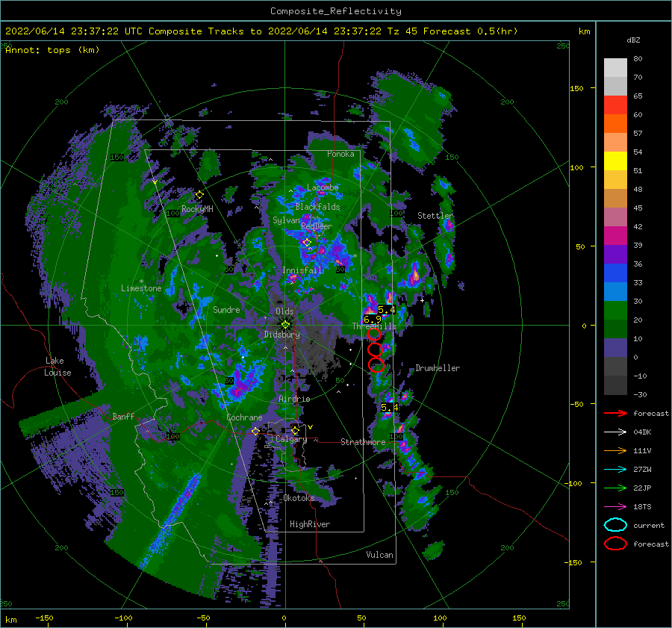This screenshot has width=672, height=628.
Task: Click the Ponoka city label
Action: coord(340,154)
